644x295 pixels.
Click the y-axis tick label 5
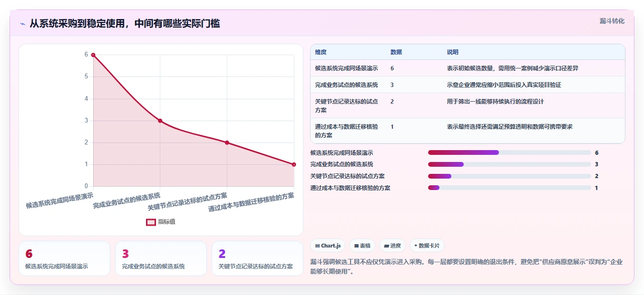click(86, 76)
